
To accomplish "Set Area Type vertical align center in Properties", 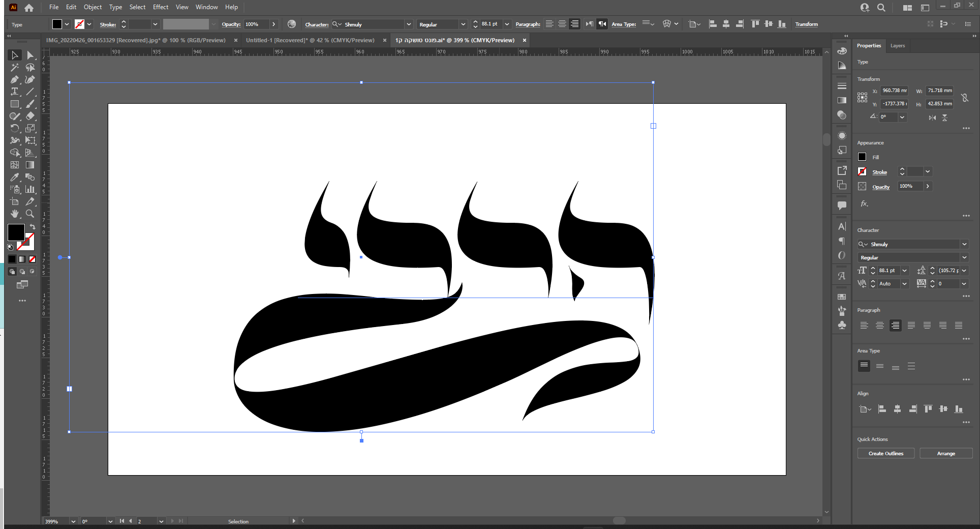I will (x=880, y=366).
